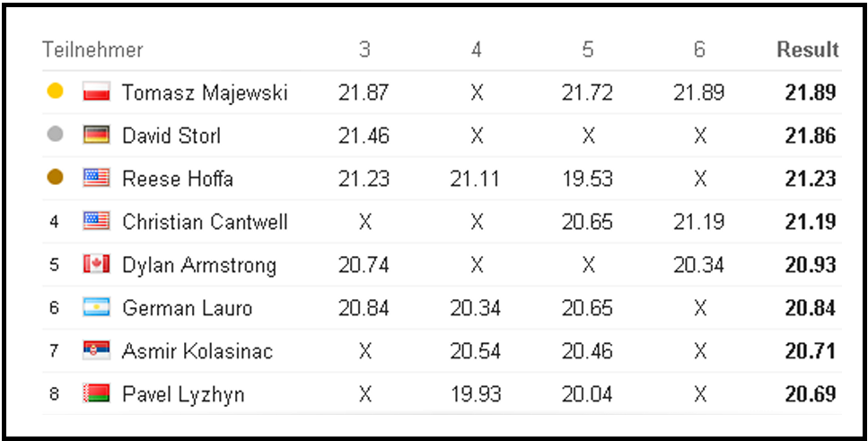Click column header for attempt 3
This screenshot has width=868, height=441.
tap(364, 50)
